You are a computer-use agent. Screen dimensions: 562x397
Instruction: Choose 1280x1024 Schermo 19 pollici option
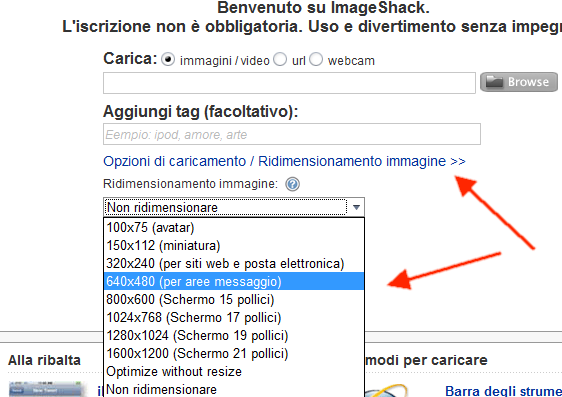coord(234,335)
